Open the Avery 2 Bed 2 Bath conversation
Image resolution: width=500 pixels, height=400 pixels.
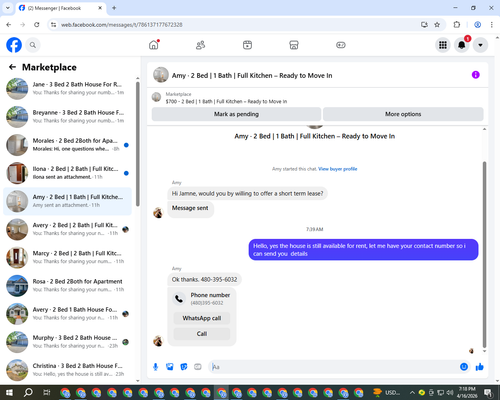coord(67,229)
